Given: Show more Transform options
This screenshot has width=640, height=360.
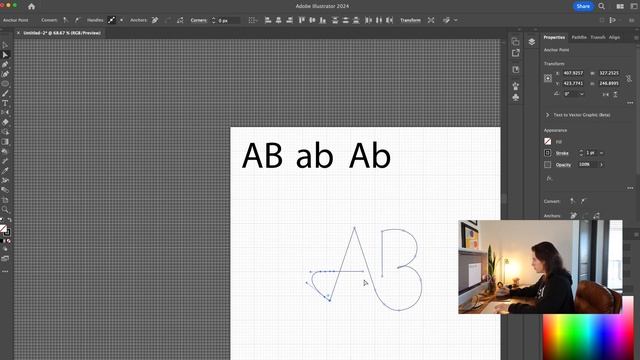Looking at the screenshot, I should (630, 103).
